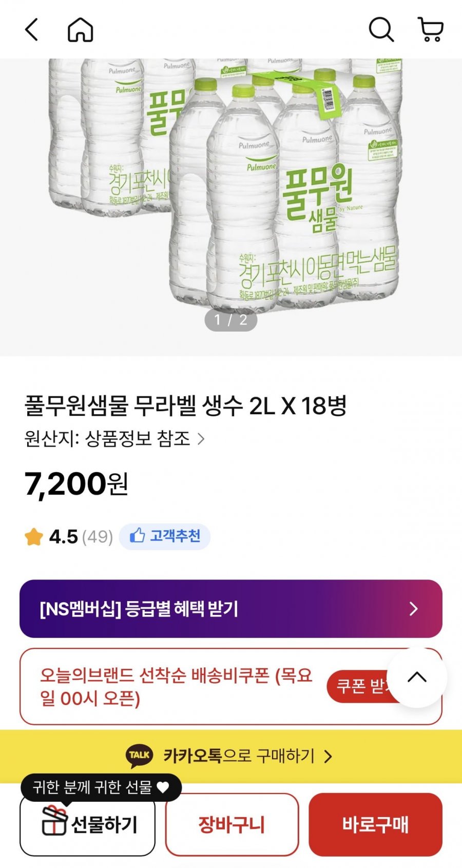
Task: Tap the thumbs-up 고객추천 badge
Action: click(165, 536)
